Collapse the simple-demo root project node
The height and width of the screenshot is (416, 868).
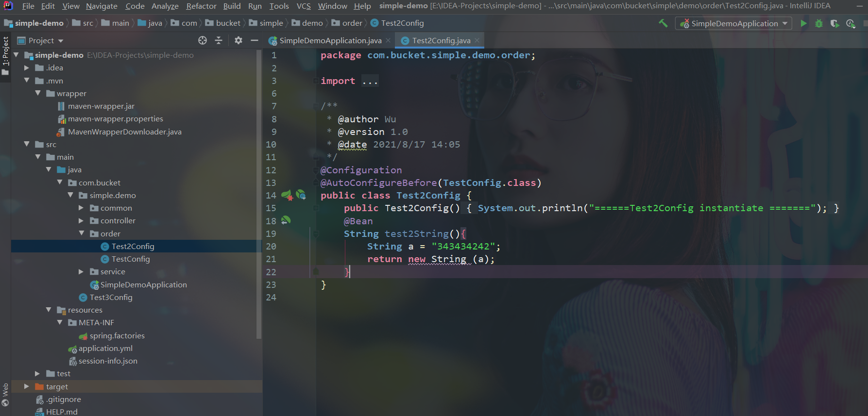point(16,55)
